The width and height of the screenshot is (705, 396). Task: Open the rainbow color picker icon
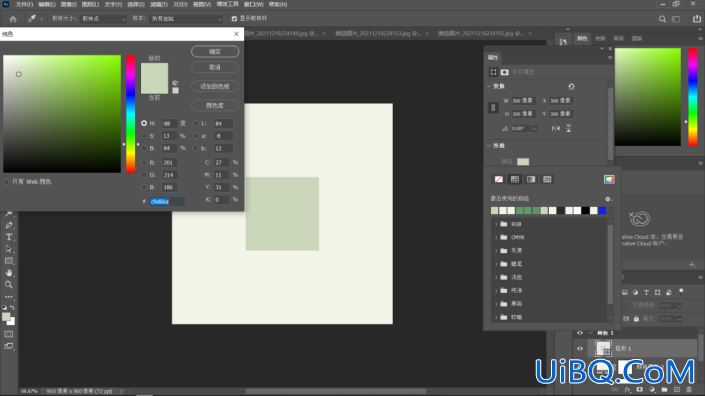pyautogui.click(x=609, y=179)
